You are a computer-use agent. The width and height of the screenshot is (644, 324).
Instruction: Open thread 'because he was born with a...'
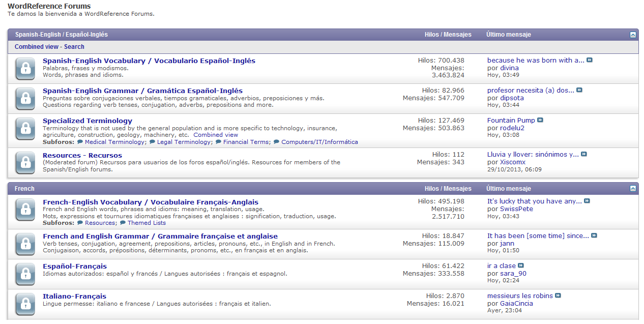click(x=536, y=61)
